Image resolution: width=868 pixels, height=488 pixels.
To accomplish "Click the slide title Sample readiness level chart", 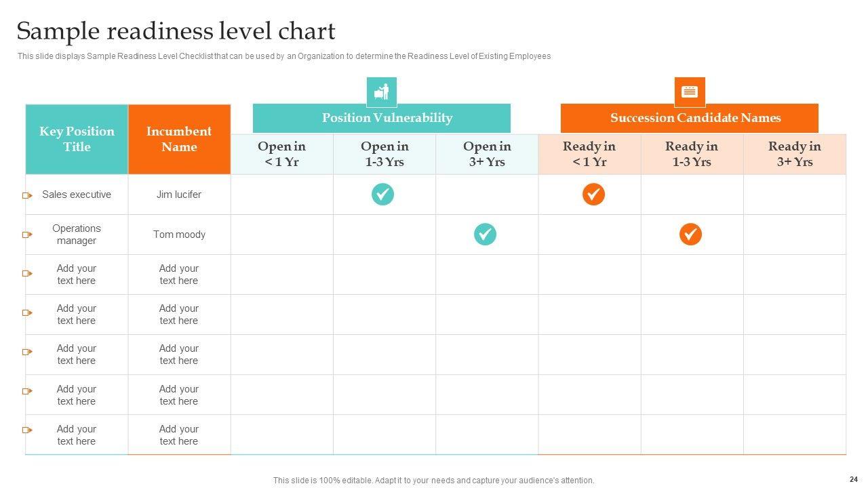I will tap(176, 31).
